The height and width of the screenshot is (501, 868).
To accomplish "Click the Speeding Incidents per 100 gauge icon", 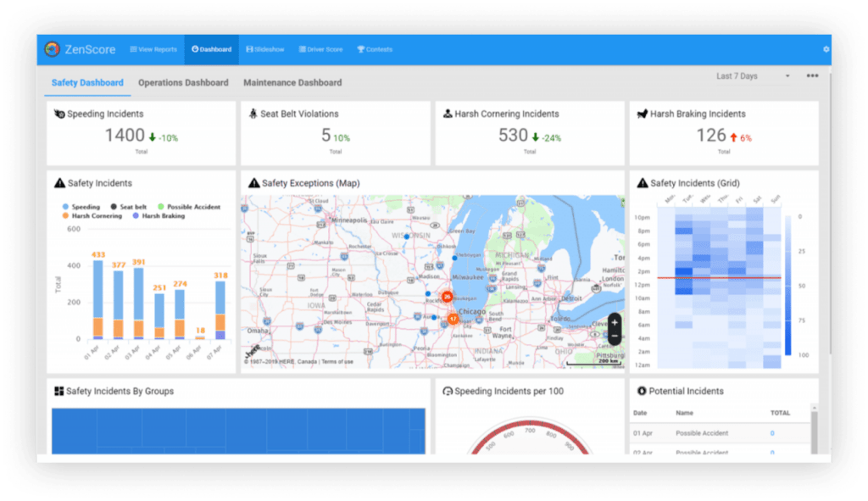I will (x=448, y=392).
